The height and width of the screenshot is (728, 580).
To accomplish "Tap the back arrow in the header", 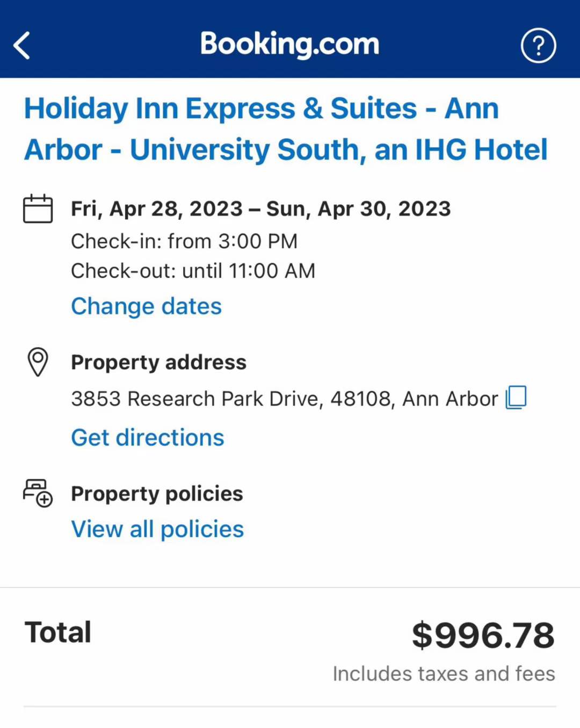I will 22,45.
